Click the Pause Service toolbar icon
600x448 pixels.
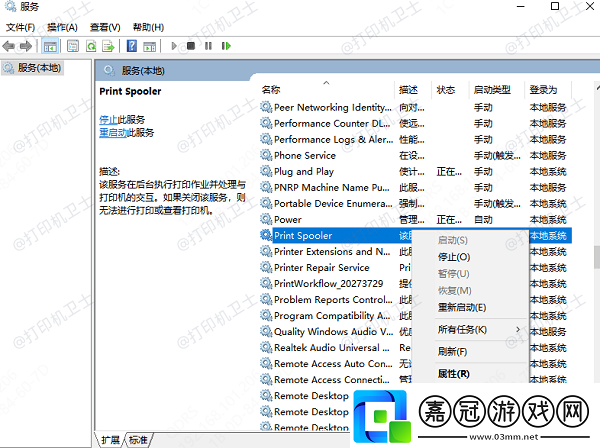pos(208,46)
